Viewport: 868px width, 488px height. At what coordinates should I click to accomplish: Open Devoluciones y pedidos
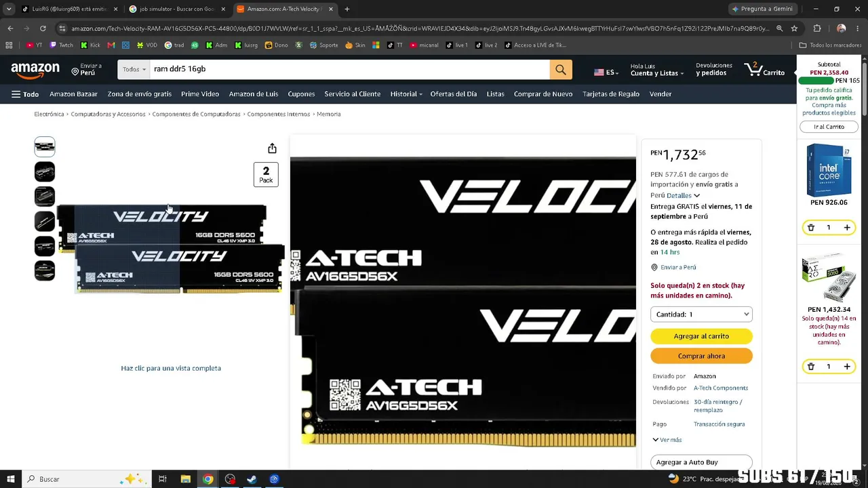pos(714,70)
